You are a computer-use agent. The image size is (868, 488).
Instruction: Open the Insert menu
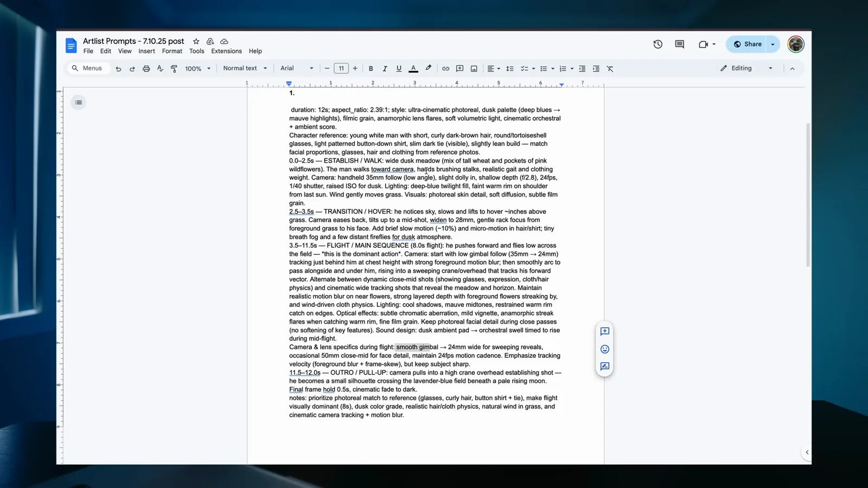[x=146, y=52]
